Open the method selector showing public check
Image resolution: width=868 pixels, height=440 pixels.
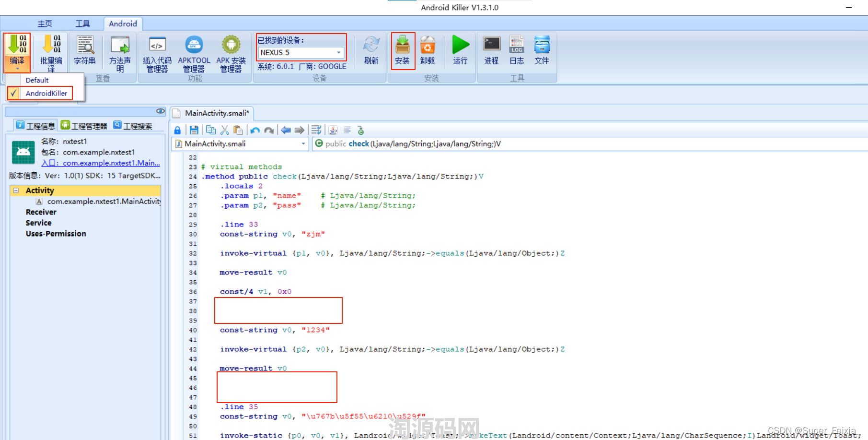tap(590, 144)
